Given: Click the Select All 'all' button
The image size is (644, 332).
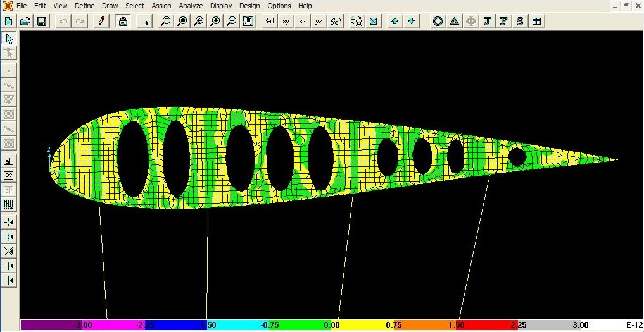Looking at the screenshot, I should [9, 161].
